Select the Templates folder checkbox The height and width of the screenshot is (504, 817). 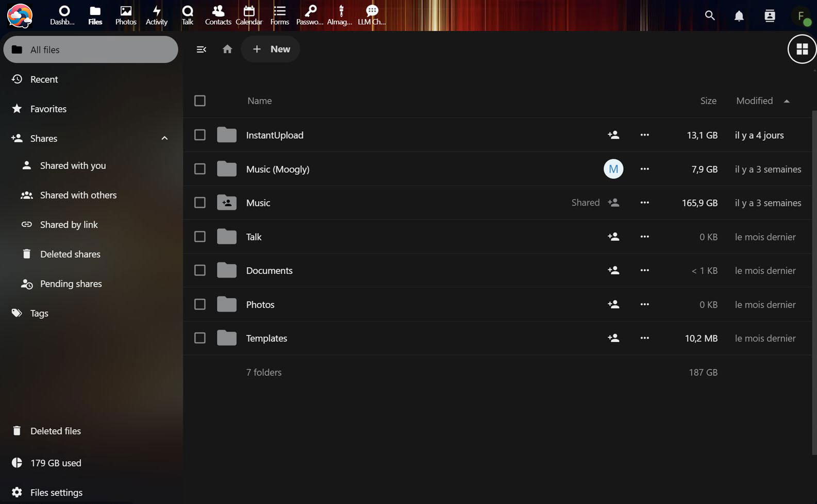(200, 338)
